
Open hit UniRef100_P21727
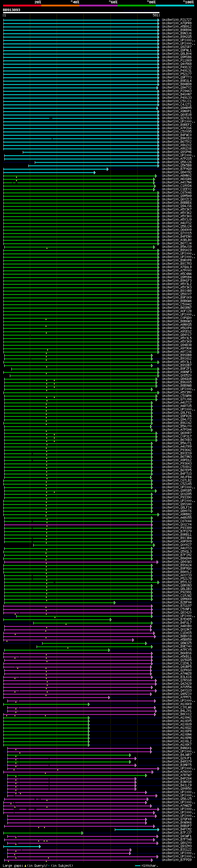pos(177,20)
